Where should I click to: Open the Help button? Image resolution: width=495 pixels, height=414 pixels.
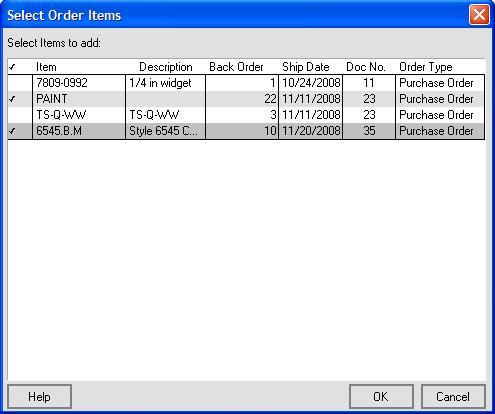pyautogui.click(x=39, y=397)
